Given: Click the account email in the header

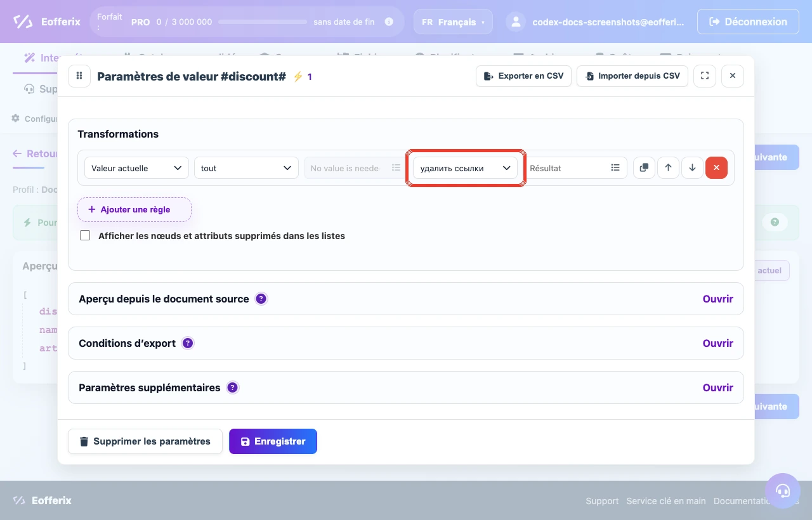Looking at the screenshot, I should pos(608,22).
